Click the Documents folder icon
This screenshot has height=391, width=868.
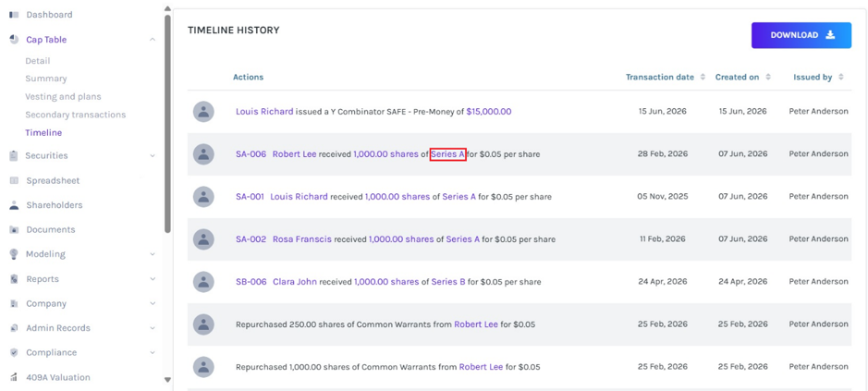(x=15, y=229)
